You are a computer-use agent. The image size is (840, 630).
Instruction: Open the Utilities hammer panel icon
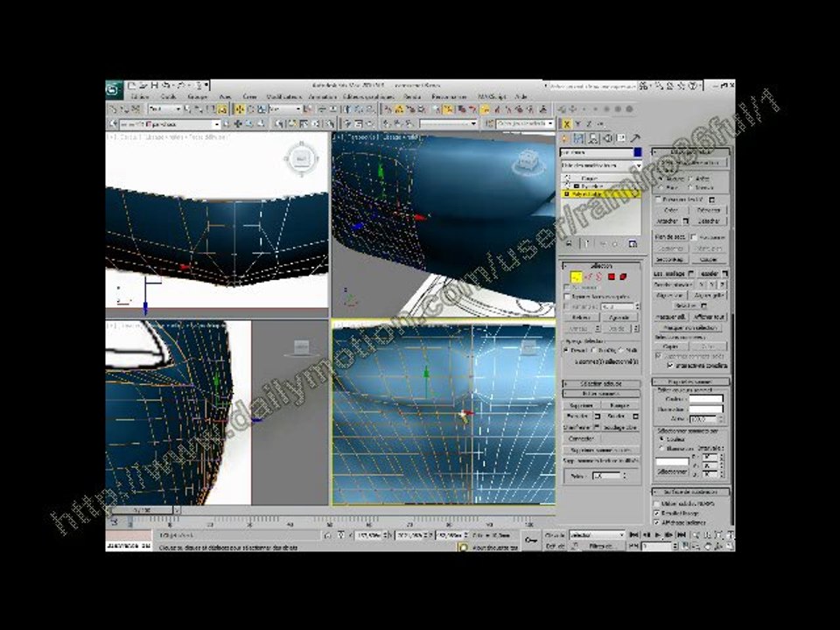(635, 139)
